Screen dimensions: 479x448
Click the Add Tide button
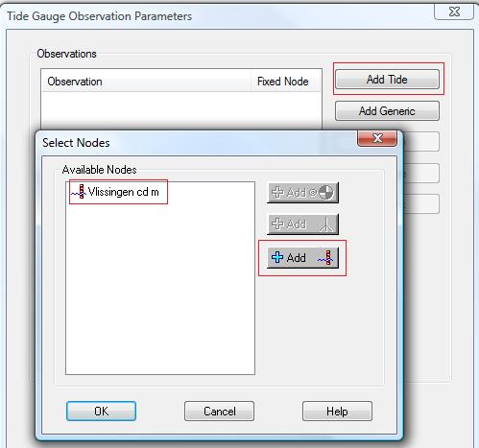tap(387, 79)
